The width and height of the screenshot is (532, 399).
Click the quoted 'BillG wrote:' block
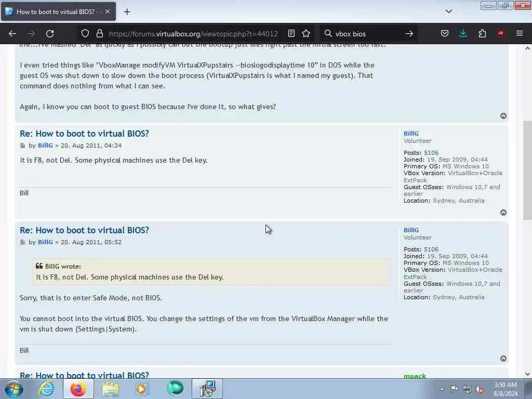[x=212, y=272]
